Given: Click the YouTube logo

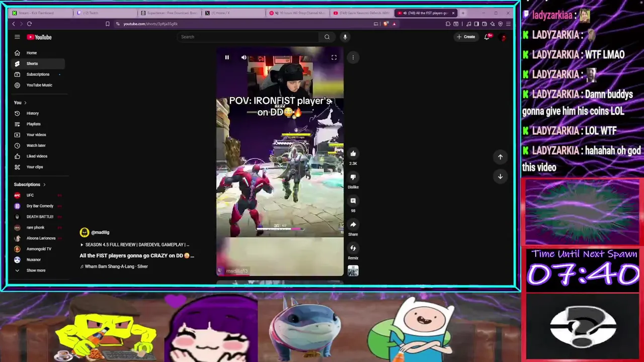Looking at the screenshot, I should pyautogui.click(x=39, y=37).
